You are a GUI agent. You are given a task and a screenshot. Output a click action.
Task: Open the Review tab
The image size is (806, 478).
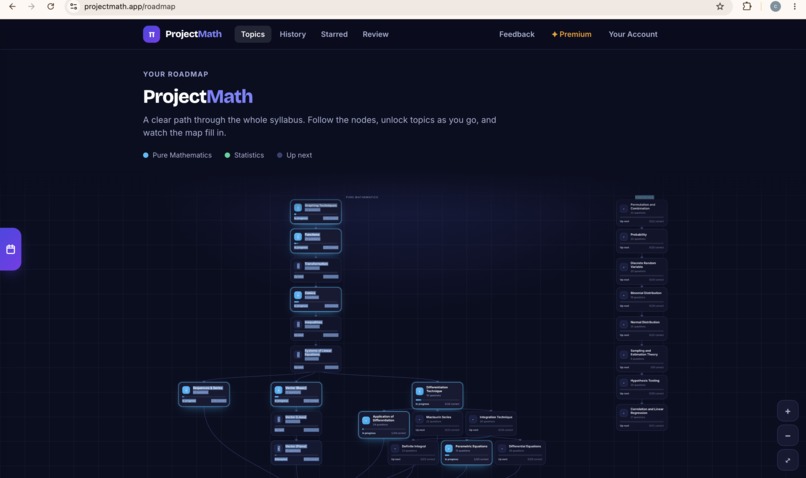pyautogui.click(x=375, y=34)
